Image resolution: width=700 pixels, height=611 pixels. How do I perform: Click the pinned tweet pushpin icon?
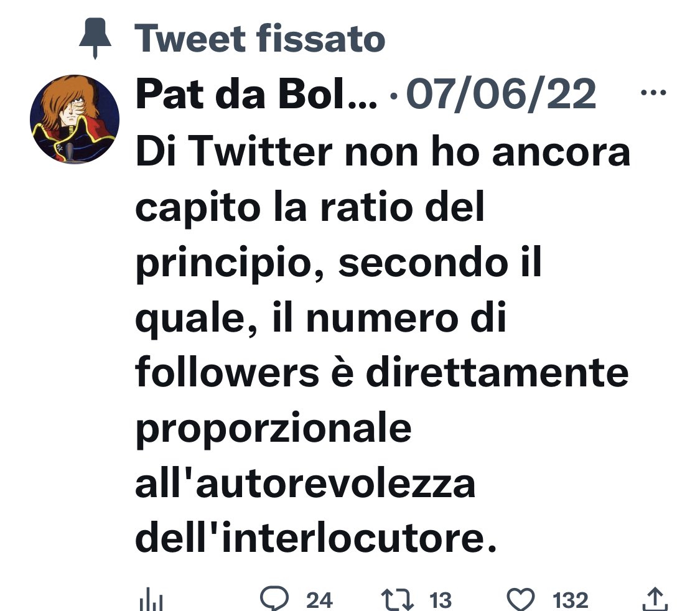pyautogui.click(x=95, y=37)
